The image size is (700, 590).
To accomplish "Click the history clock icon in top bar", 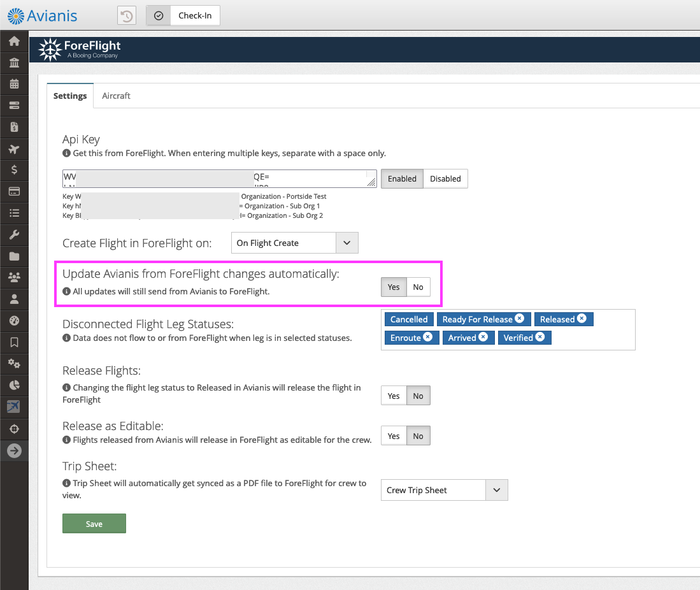I will coord(127,16).
